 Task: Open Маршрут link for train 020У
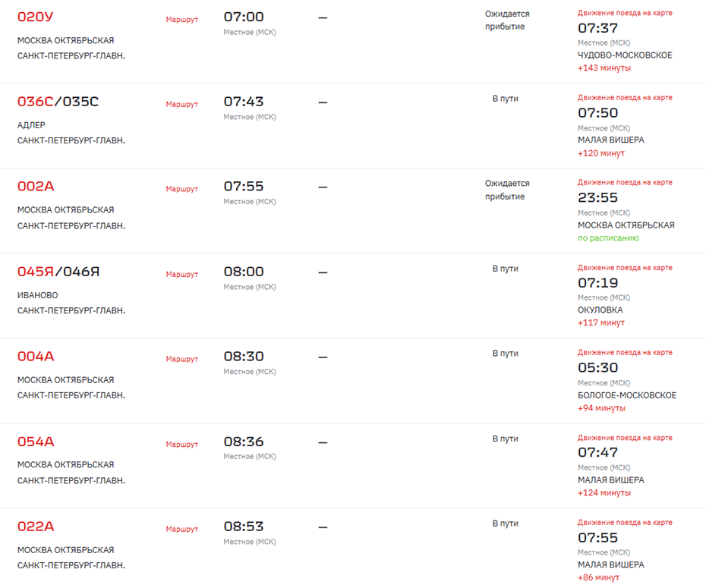tap(181, 19)
